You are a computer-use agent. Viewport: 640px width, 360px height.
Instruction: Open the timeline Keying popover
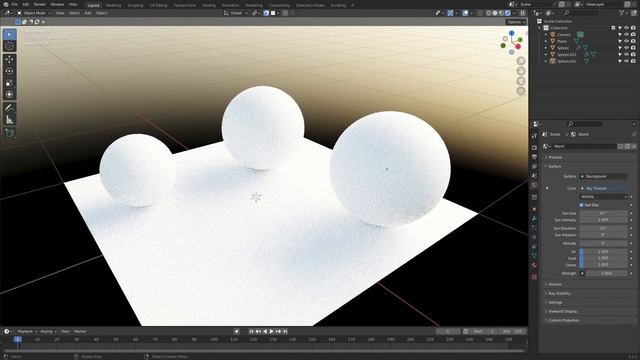pyautogui.click(x=49, y=331)
